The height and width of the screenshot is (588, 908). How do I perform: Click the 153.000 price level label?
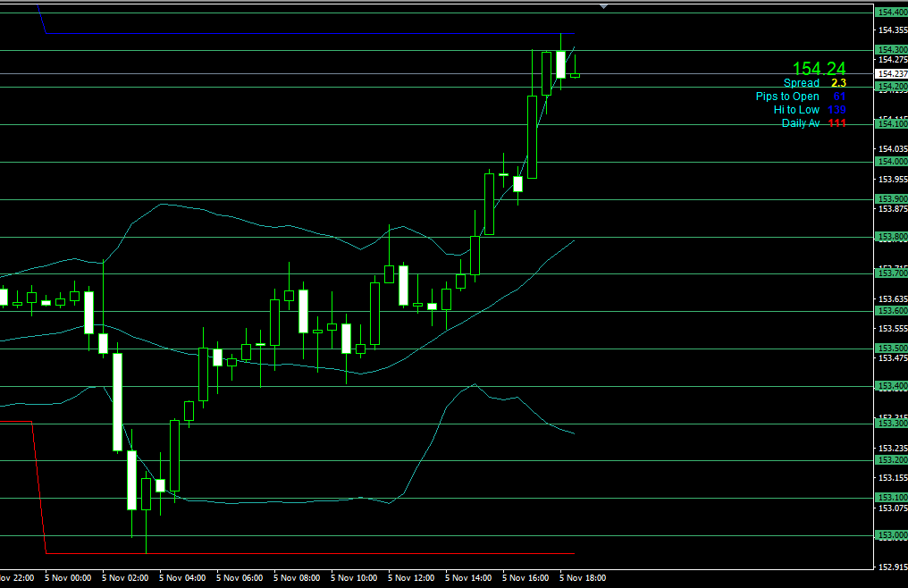pyautogui.click(x=891, y=535)
